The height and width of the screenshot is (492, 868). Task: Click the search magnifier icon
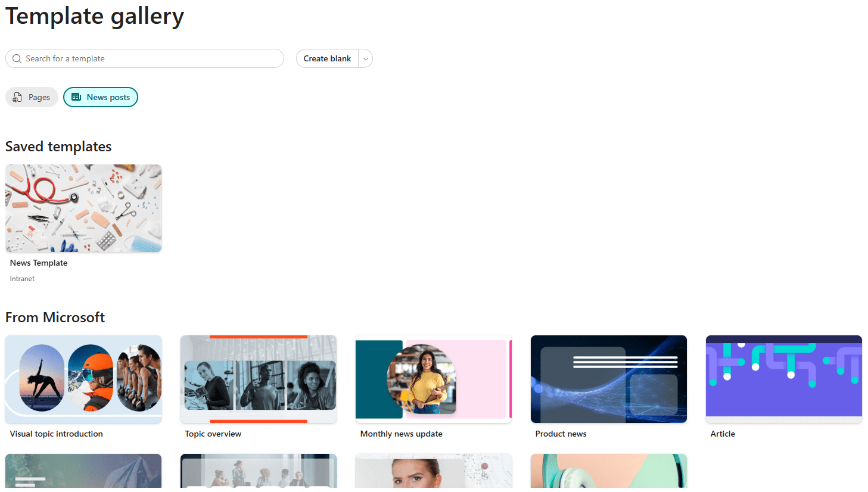click(x=17, y=58)
